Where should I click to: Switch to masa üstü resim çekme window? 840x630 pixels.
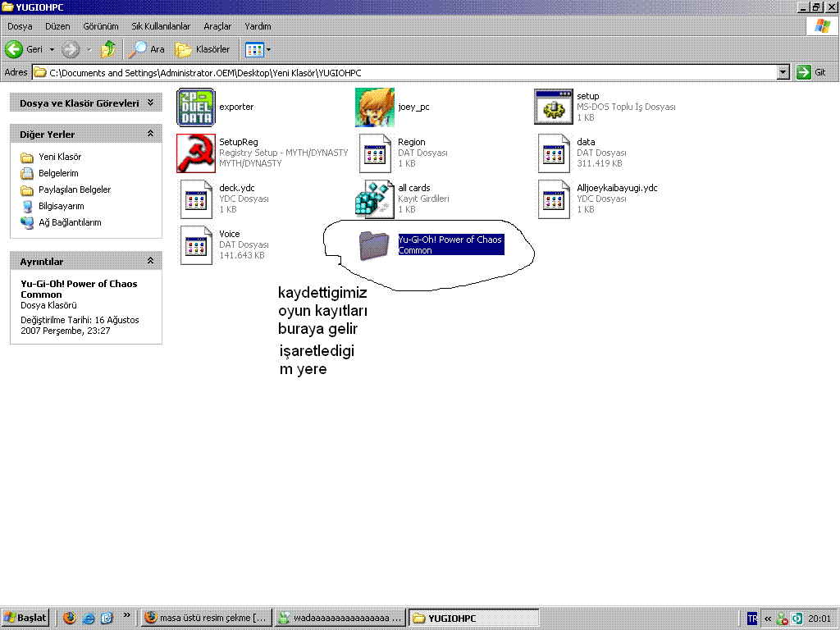[x=206, y=618]
